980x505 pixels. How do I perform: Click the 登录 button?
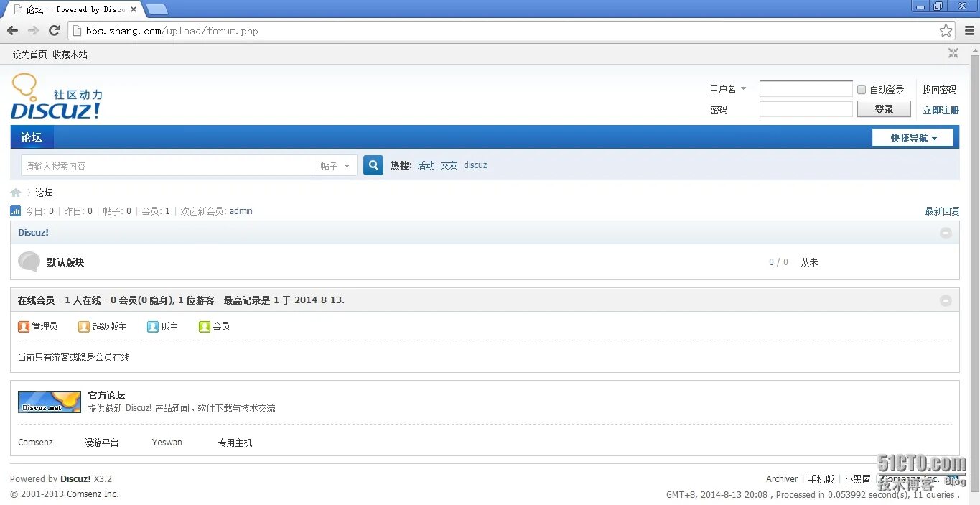tap(884, 108)
